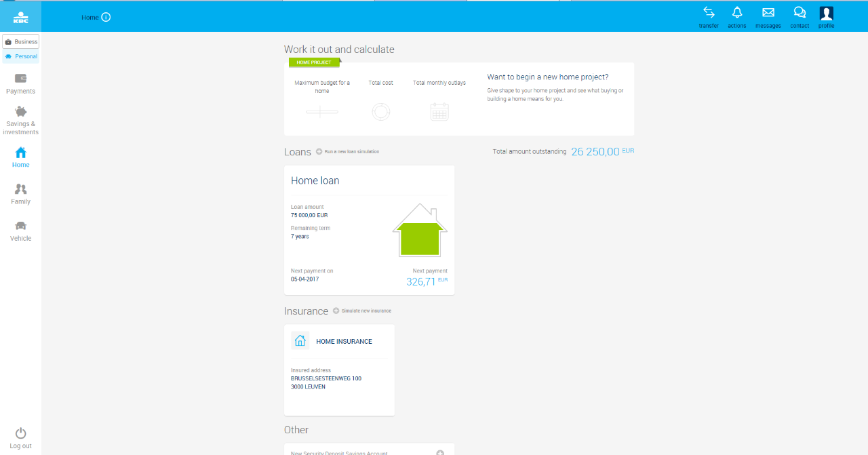Switch to Business profile

click(20, 41)
